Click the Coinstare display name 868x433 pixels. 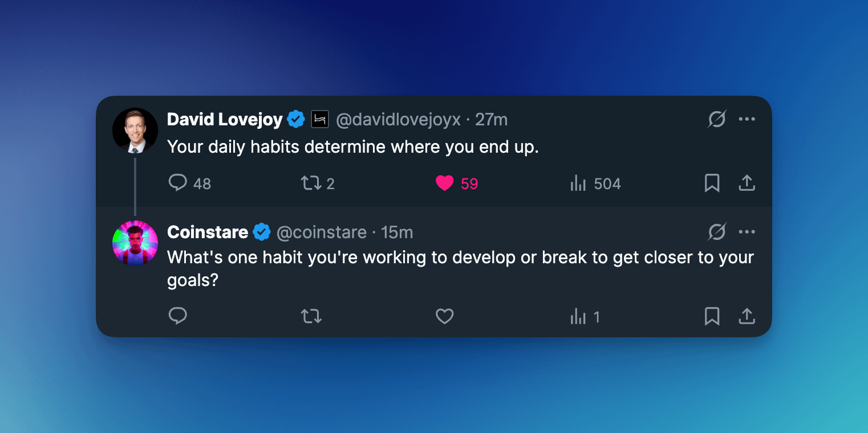click(208, 232)
